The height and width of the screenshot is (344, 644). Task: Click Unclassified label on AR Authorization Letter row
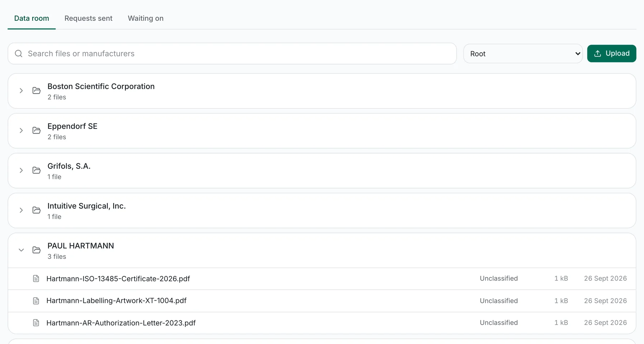(499, 323)
